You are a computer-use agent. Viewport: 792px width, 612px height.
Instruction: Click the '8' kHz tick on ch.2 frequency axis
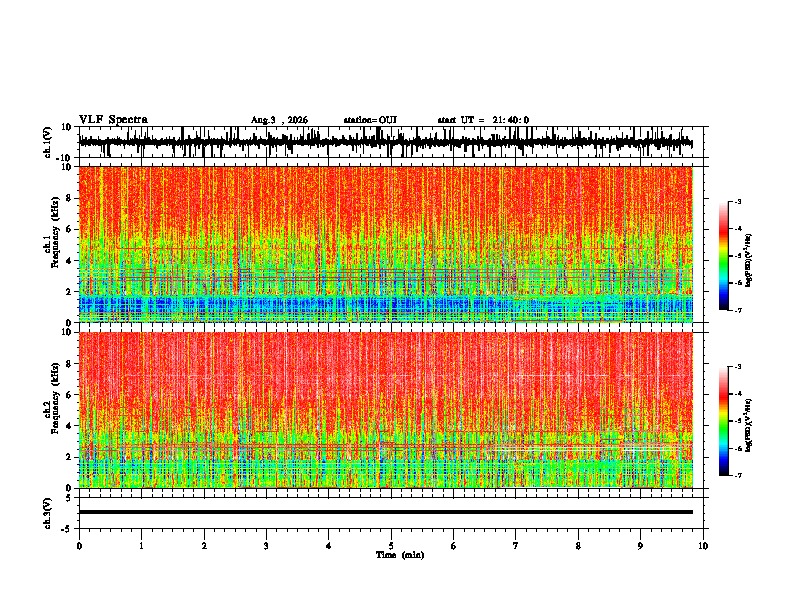click(x=69, y=364)
